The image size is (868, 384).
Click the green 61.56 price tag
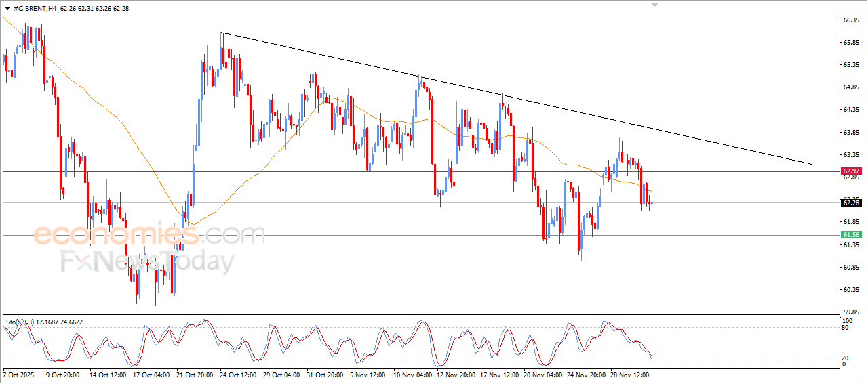click(x=850, y=235)
